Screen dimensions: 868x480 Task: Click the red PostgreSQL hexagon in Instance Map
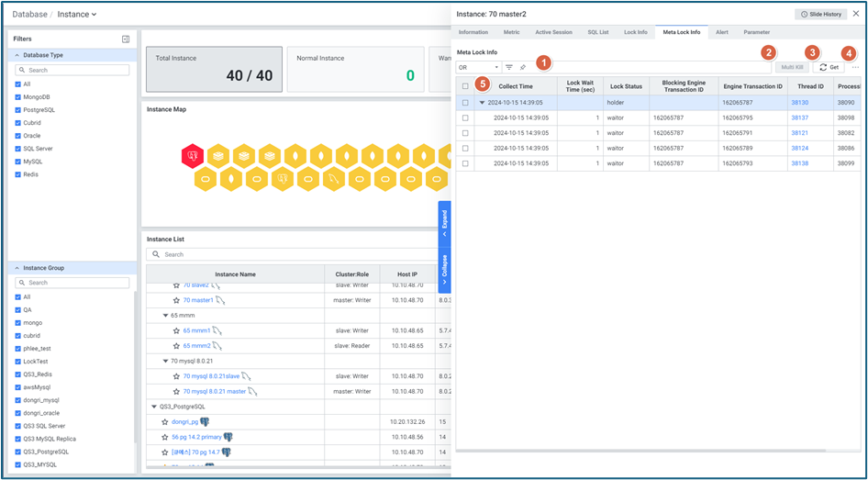coord(193,157)
